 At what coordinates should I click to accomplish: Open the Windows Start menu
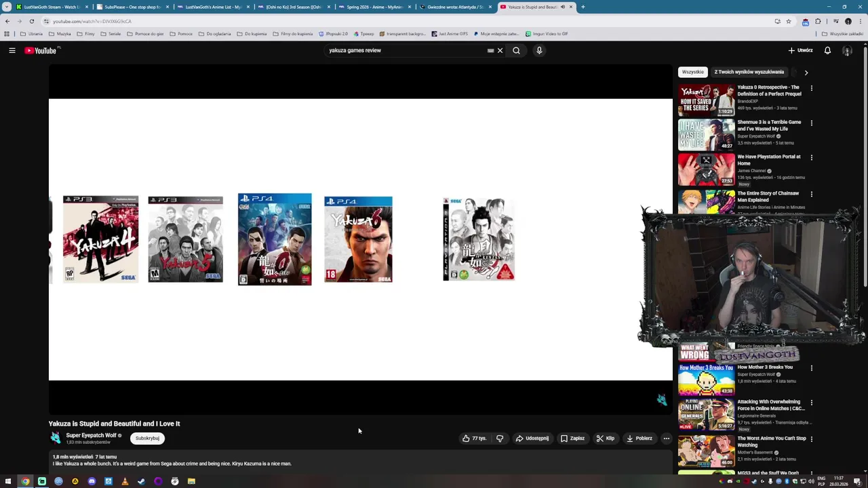(8, 481)
